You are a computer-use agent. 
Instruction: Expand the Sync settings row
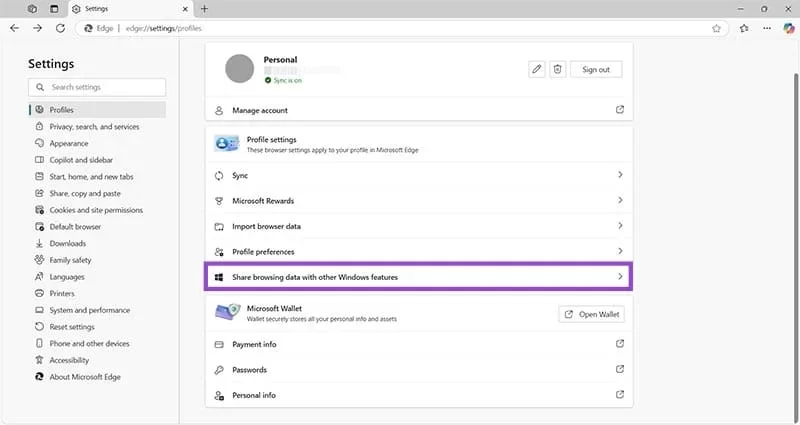[418, 175]
